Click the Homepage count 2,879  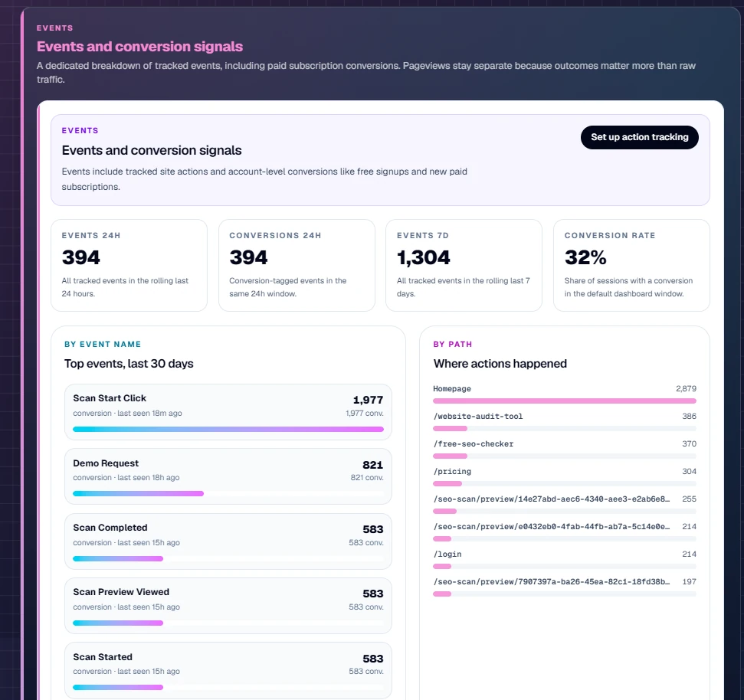686,389
